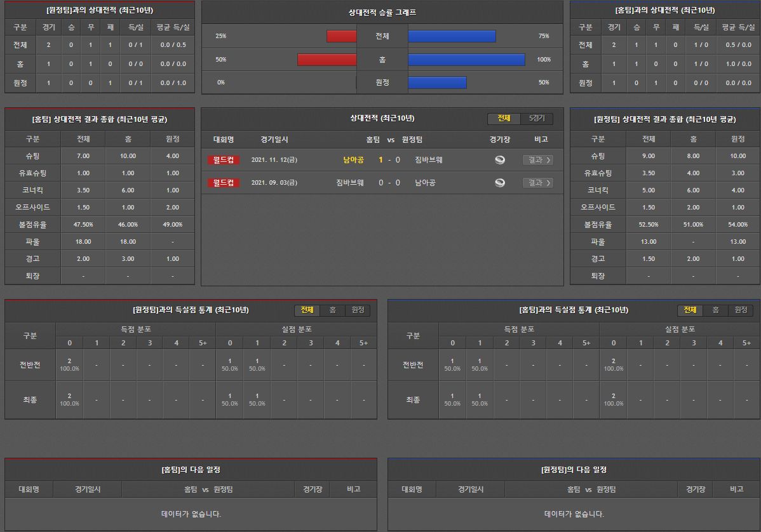761x532 pixels.
Task: Toggle 홈 filter in [원정팀]과의 득실점 통계
Action: 332,310
